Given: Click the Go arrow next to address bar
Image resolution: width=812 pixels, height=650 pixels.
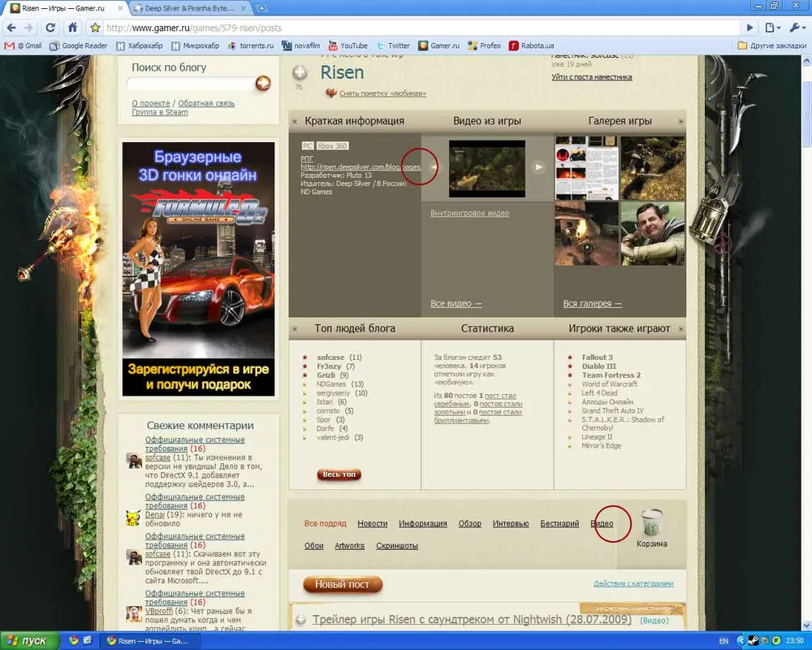Looking at the screenshot, I should pos(749,28).
